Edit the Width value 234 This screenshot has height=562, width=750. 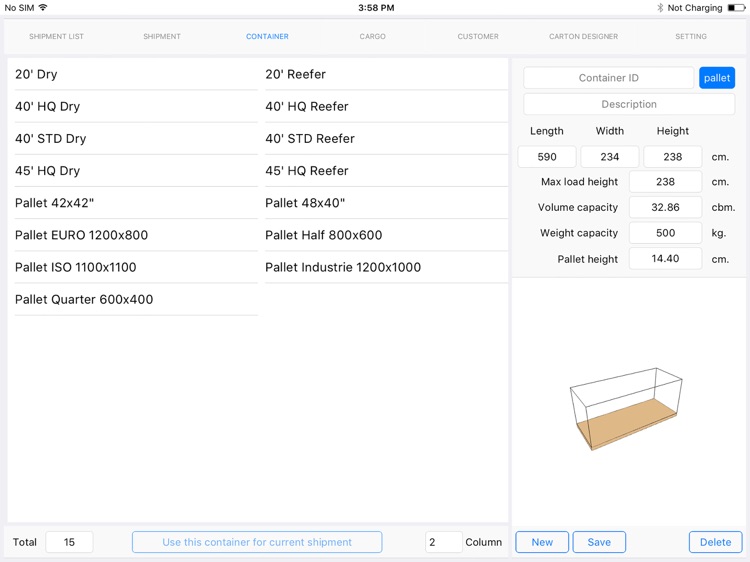point(609,157)
